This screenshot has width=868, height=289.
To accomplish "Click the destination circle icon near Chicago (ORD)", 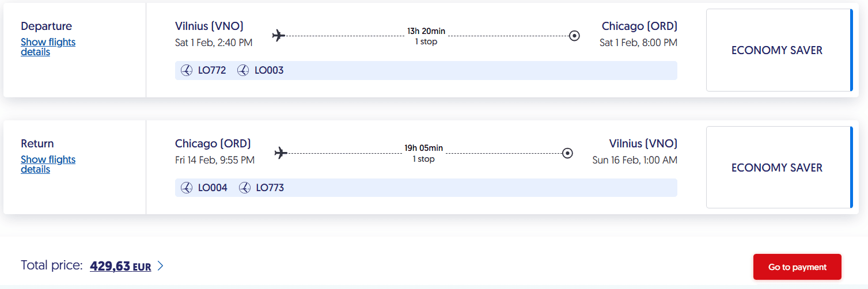I will pyautogui.click(x=574, y=36).
